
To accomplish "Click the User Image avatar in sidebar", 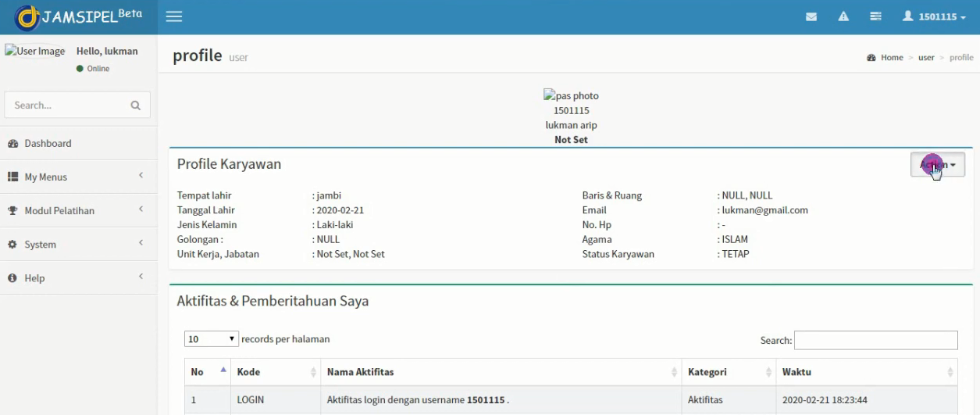I will pos(35,52).
